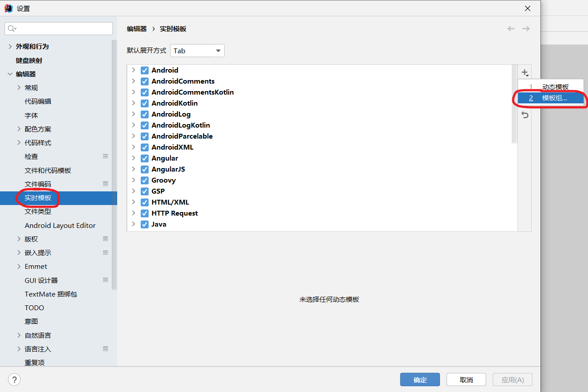Image resolution: width=588 pixels, height=392 pixels.
Task: Navigate forward with right arrow icon
Action: tap(526, 29)
